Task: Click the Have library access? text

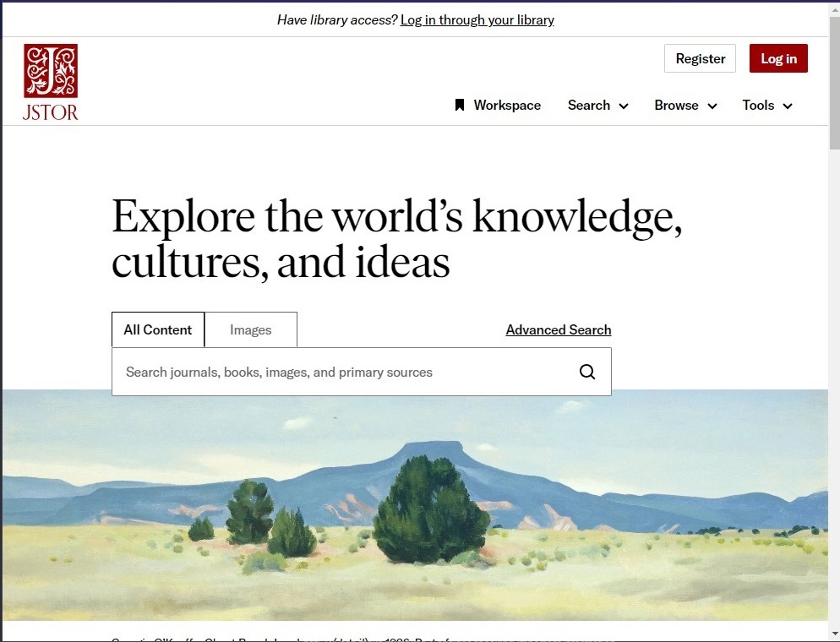Action: [x=337, y=19]
